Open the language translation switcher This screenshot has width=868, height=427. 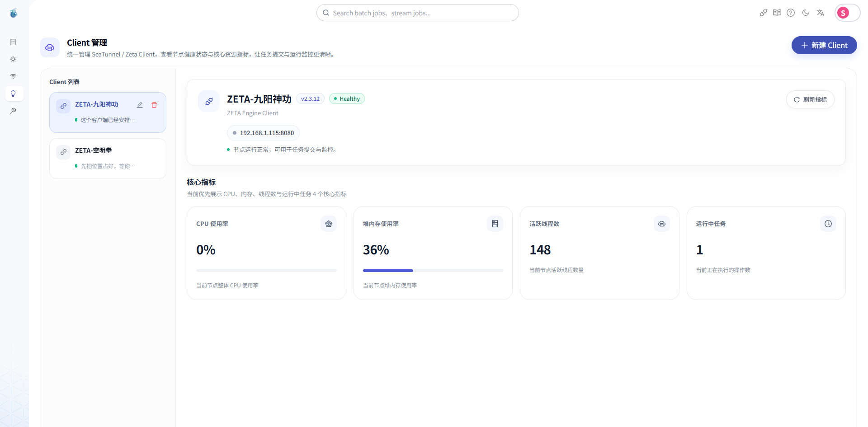(821, 13)
